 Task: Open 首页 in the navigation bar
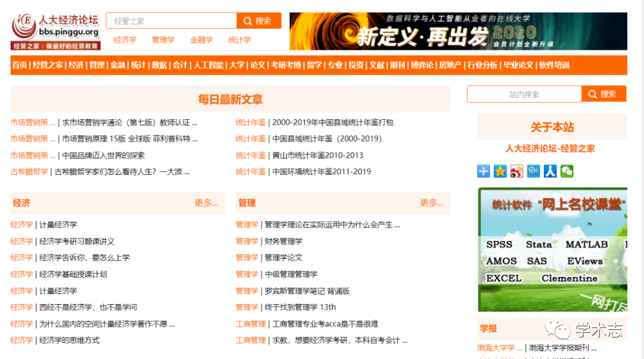20,65
